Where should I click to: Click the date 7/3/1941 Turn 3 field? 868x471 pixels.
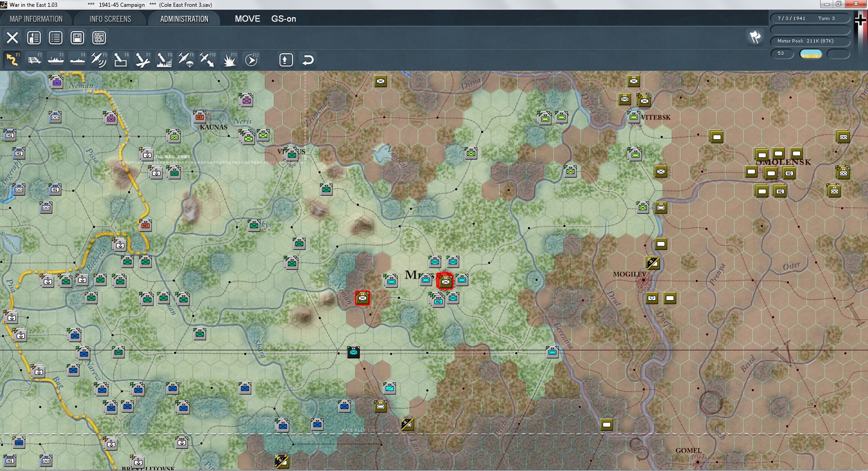(x=810, y=19)
